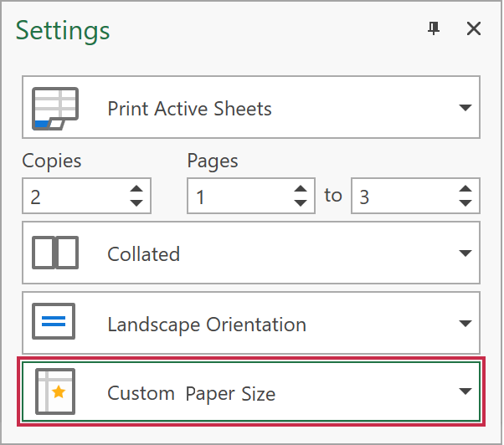Expand the Print Active Sheets dropdown arrow
The image size is (504, 445).
click(x=465, y=109)
